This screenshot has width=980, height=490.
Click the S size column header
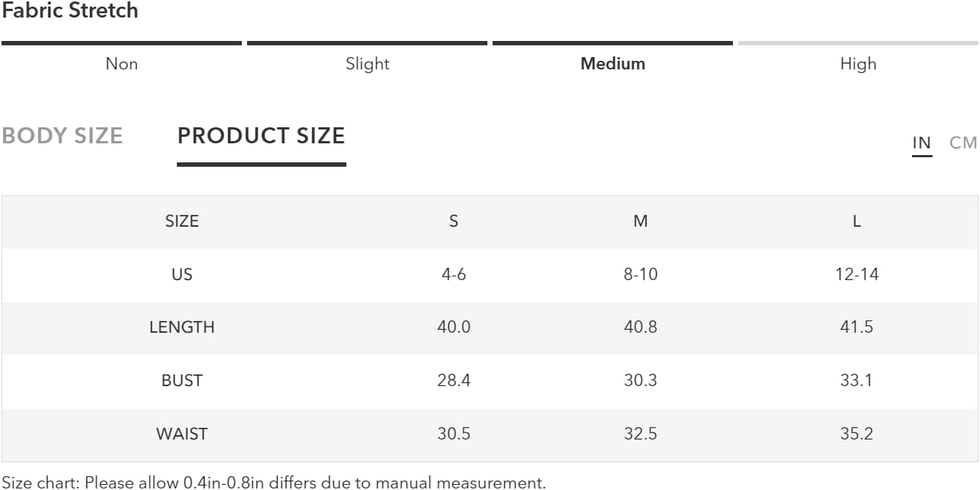(x=454, y=221)
